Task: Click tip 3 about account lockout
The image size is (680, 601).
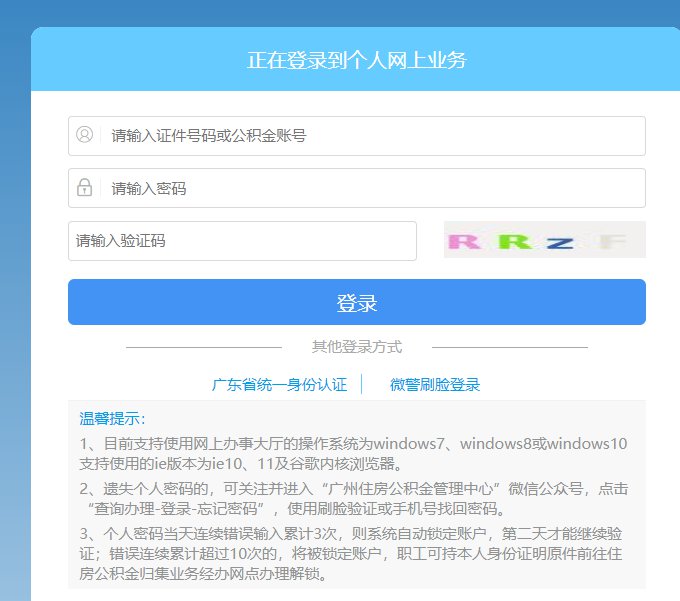Action: (x=351, y=553)
